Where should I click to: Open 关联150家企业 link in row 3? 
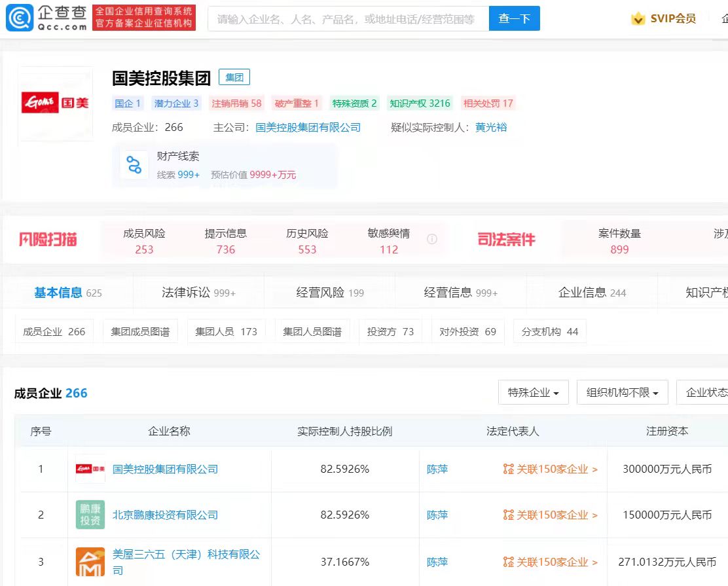pos(556,562)
